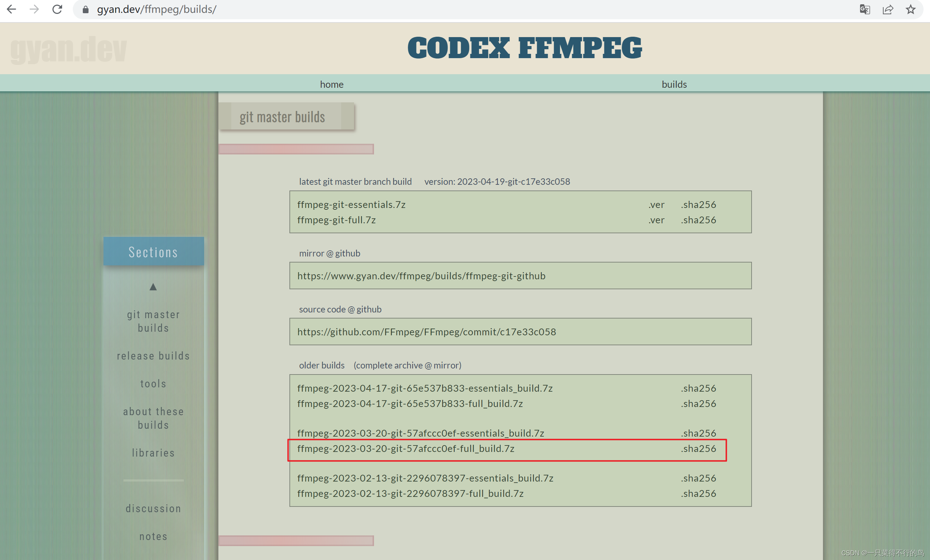Open the builds navigation tab

(x=674, y=84)
